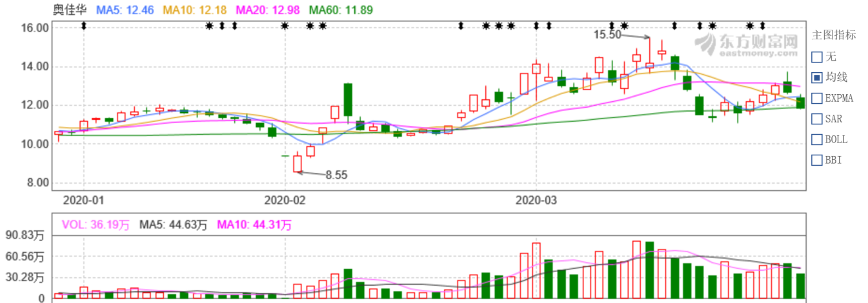Click the 8.55 low price annotation
Viewport: 868px width, 303px height.
336,175
